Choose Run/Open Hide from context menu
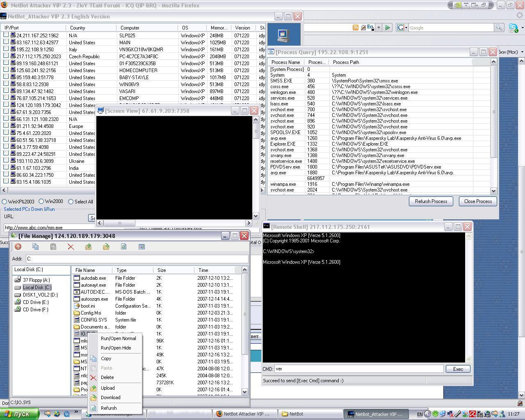The image size is (525, 420). (116, 348)
